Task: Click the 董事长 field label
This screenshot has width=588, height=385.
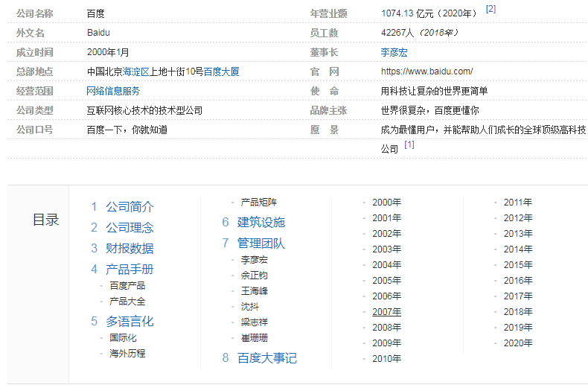Action: tap(324, 52)
